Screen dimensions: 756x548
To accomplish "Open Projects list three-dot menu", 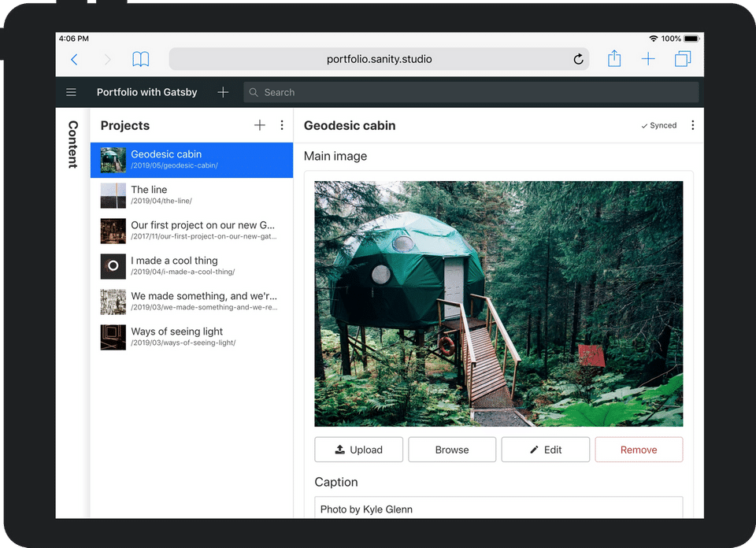I will point(282,125).
